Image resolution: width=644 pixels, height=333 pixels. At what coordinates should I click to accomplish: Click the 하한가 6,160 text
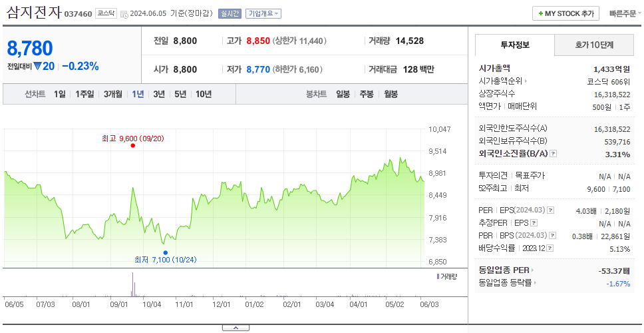tap(297, 69)
